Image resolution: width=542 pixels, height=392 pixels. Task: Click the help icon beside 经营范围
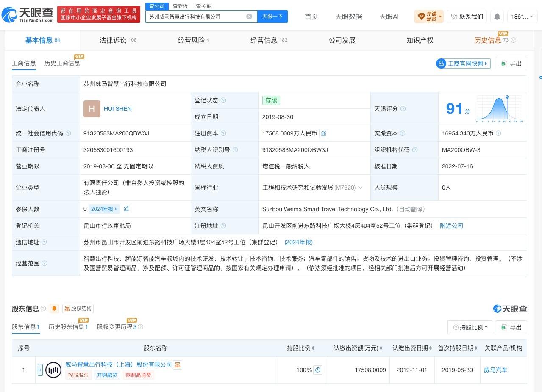coord(44,263)
